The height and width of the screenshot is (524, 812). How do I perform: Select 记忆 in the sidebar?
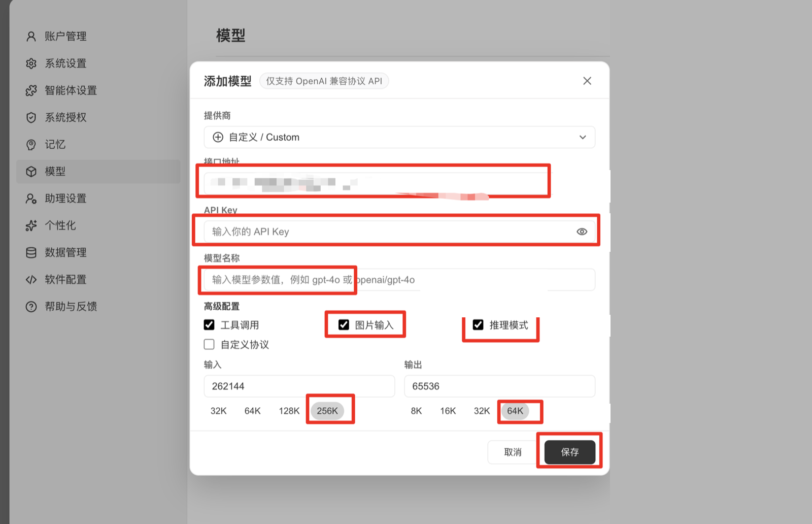tap(98, 145)
